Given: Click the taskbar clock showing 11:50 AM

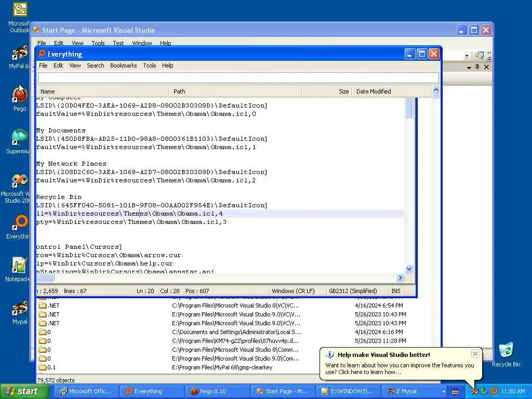Looking at the screenshot, I should 513,392.
